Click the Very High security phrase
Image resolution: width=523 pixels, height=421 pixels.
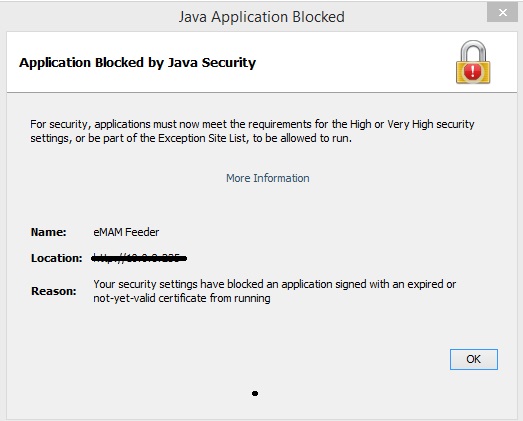tap(431, 124)
